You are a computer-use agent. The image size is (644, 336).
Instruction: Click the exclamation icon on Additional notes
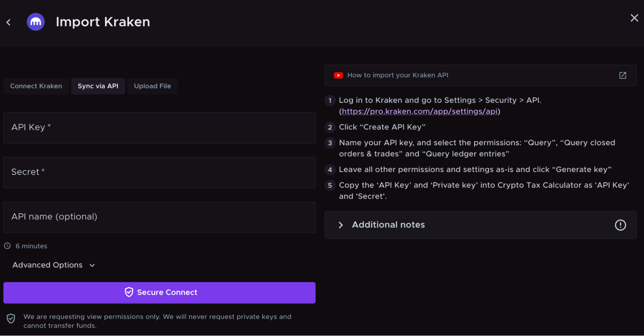click(620, 225)
